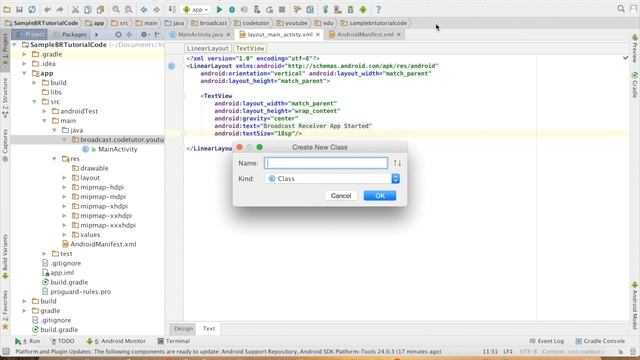Click the Undo arrow icon
Viewport: 640px width, 360px height.
[47, 9]
